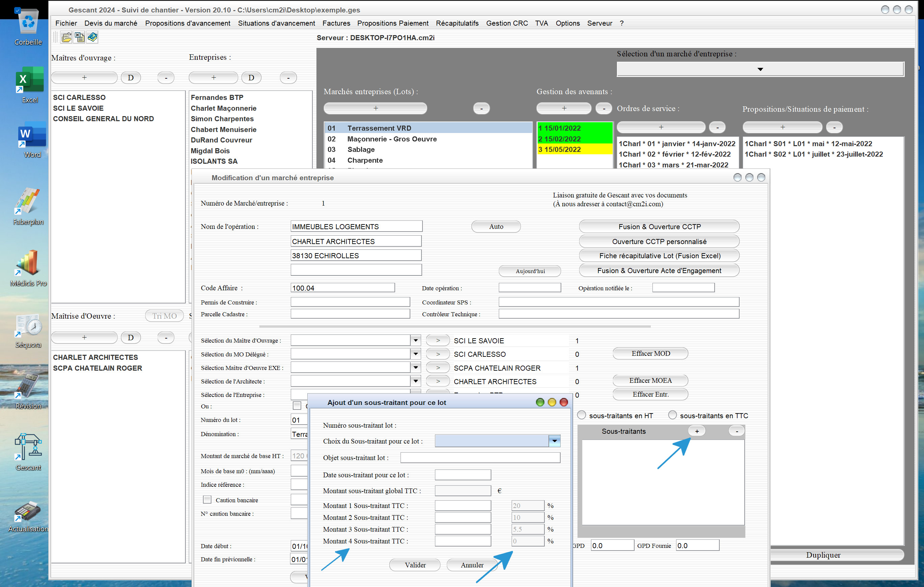This screenshot has height=587, width=924.
Task: Select 'CONSEIL GENERAL DU NORD' in Maîtres d'ouvrage
Action: click(x=104, y=119)
